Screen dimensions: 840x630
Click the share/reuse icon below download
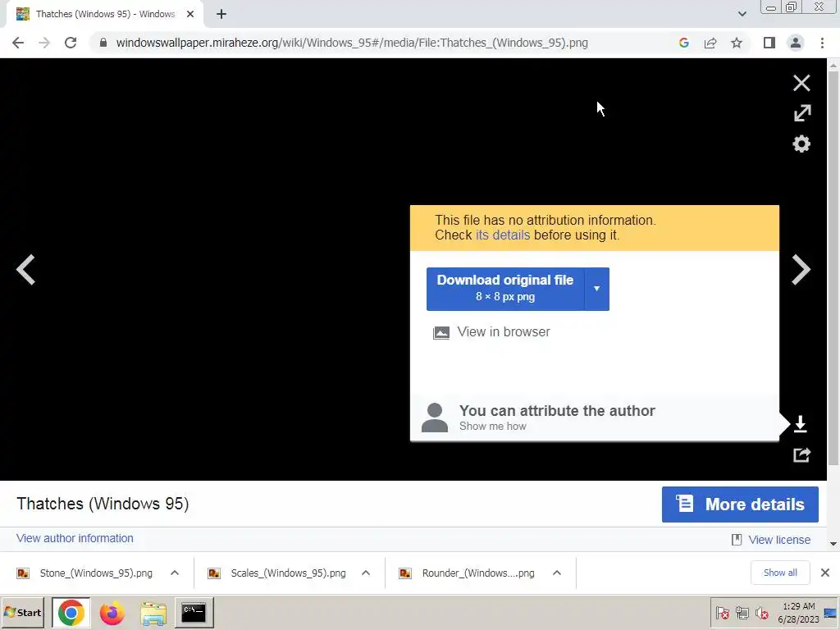tap(801, 454)
